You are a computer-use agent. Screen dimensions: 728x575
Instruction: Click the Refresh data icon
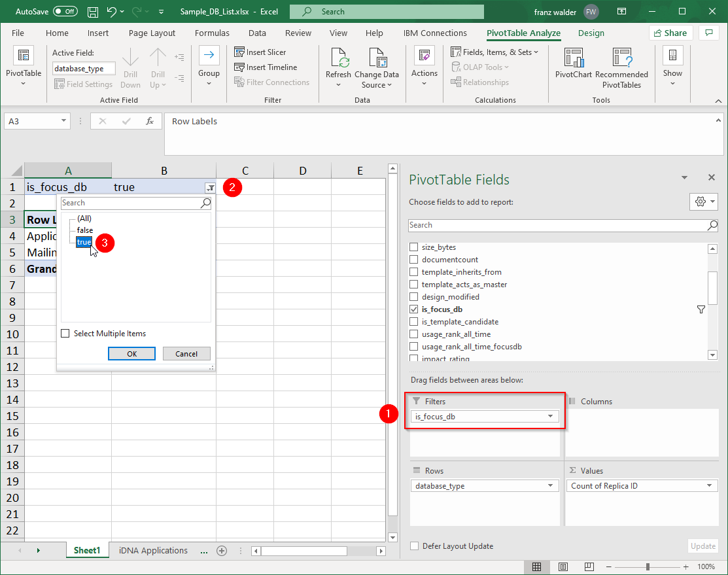[x=338, y=58]
